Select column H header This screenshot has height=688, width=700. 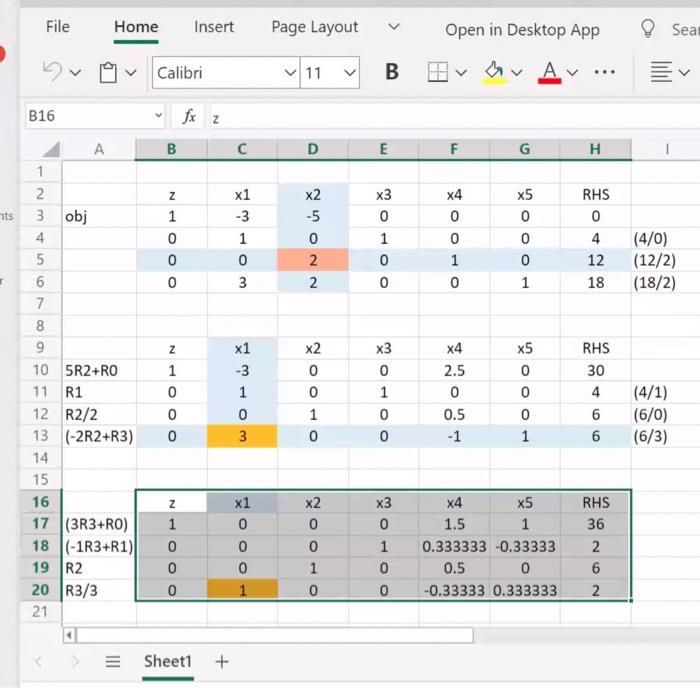(595, 149)
